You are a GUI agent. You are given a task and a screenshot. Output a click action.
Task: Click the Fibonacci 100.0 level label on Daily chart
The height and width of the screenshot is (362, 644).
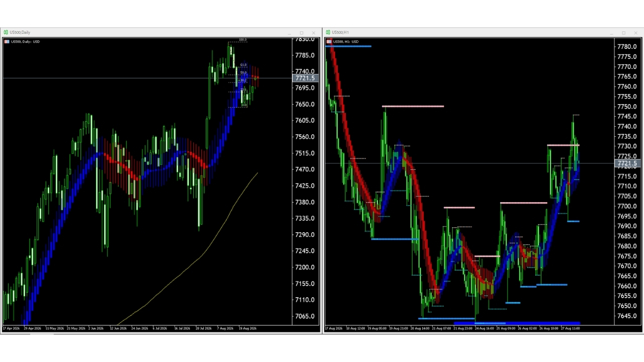(243, 40)
